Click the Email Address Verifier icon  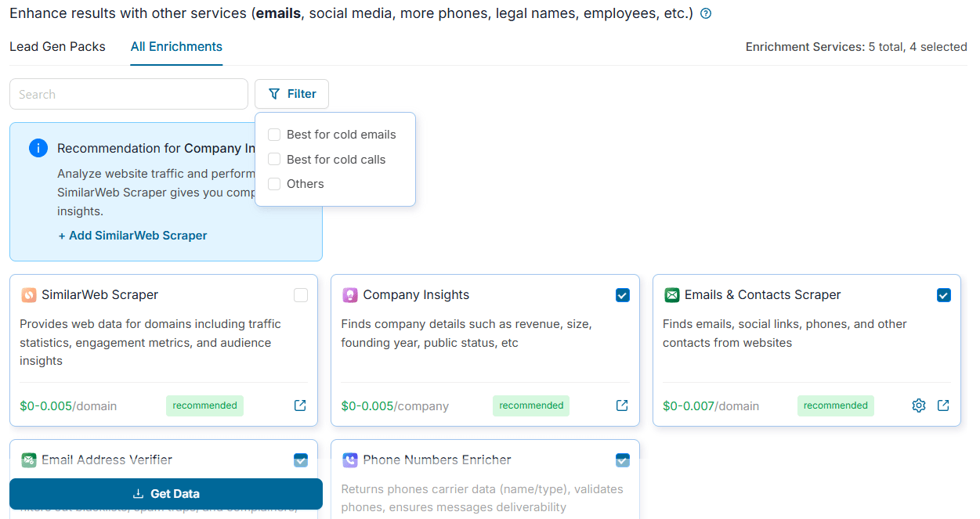(x=29, y=460)
